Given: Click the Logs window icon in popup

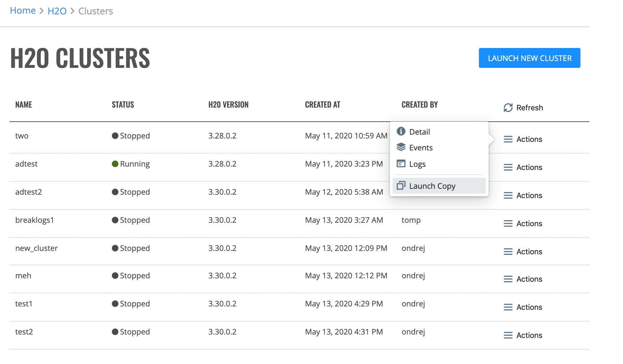Looking at the screenshot, I should point(401,163).
